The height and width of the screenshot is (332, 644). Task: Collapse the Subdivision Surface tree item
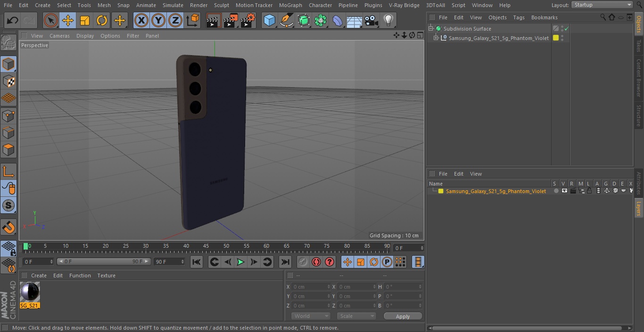[431, 29]
